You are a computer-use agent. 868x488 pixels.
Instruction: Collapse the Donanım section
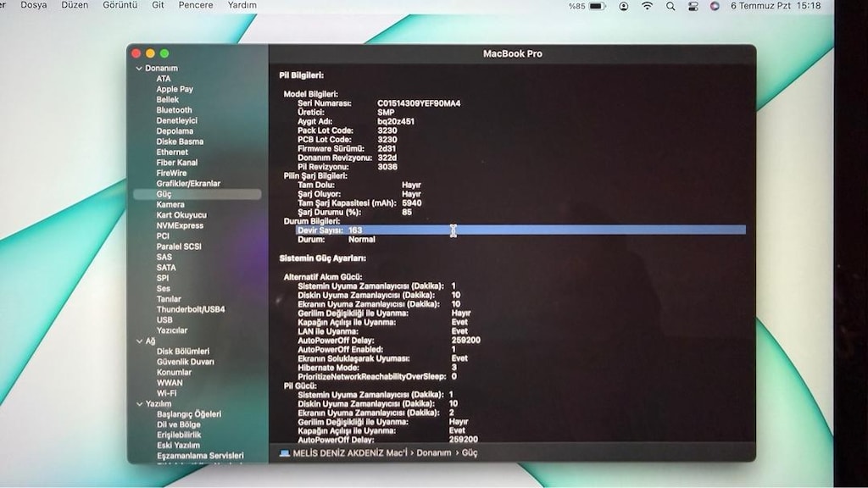(x=139, y=68)
